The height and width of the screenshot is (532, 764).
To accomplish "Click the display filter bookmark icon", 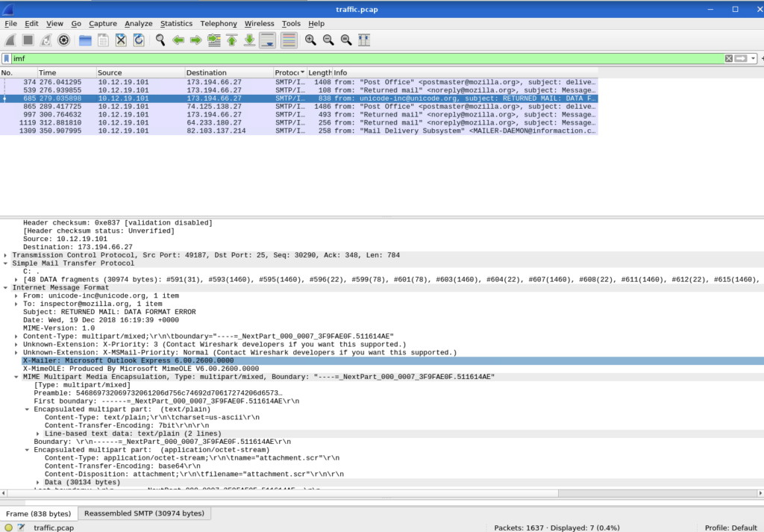I will coord(6,58).
